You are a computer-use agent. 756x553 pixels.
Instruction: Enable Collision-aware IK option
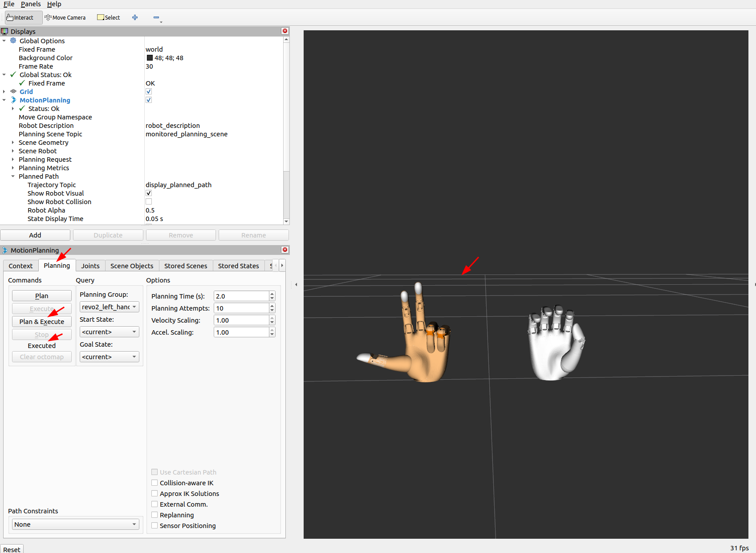(x=154, y=483)
